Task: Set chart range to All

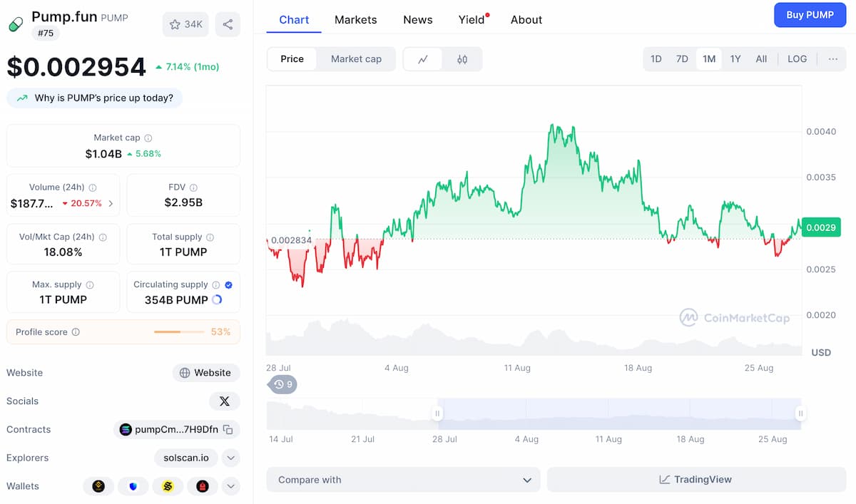Action: point(761,59)
